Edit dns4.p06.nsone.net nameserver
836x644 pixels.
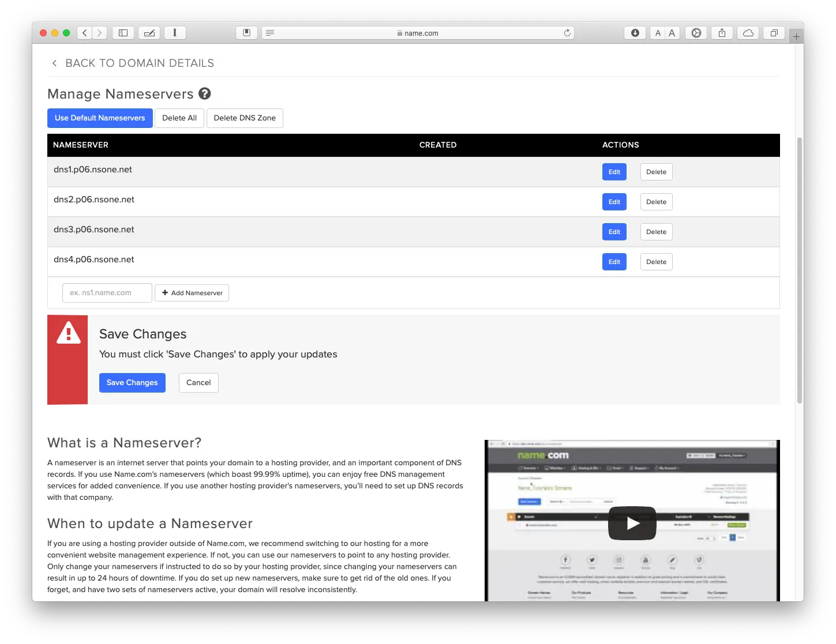click(x=614, y=262)
